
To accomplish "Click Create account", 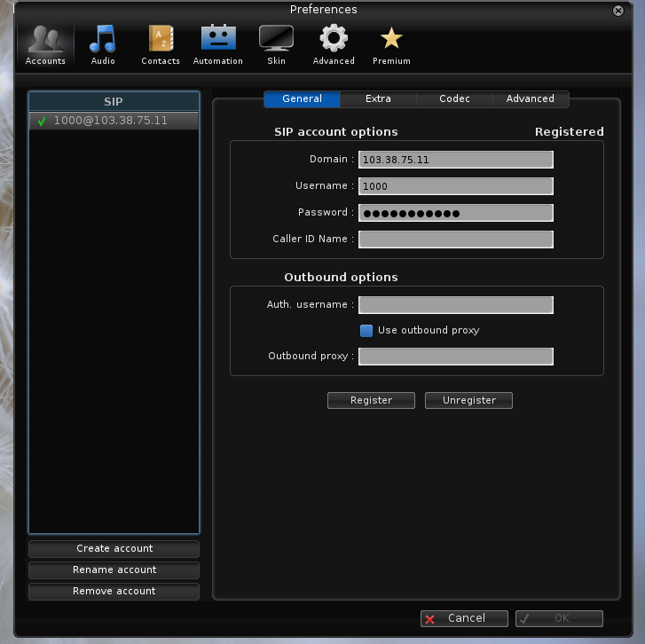I will tap(114, 549).
